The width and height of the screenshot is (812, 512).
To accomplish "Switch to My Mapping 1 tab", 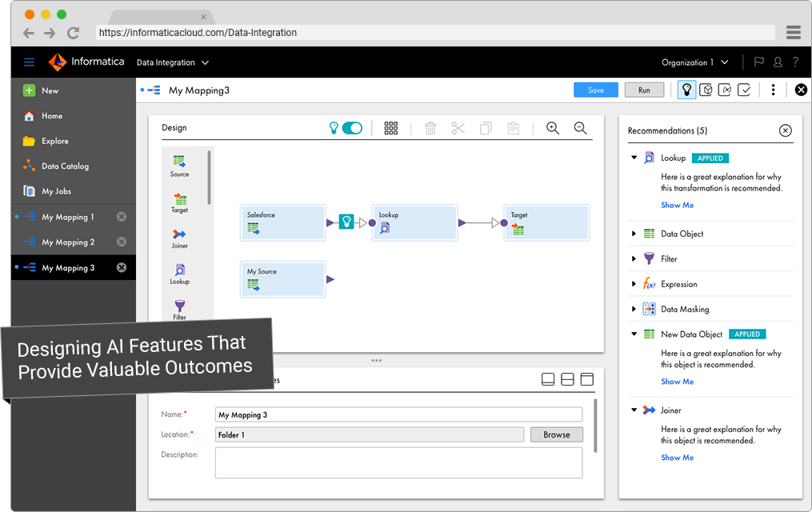I will pos(68,217).
